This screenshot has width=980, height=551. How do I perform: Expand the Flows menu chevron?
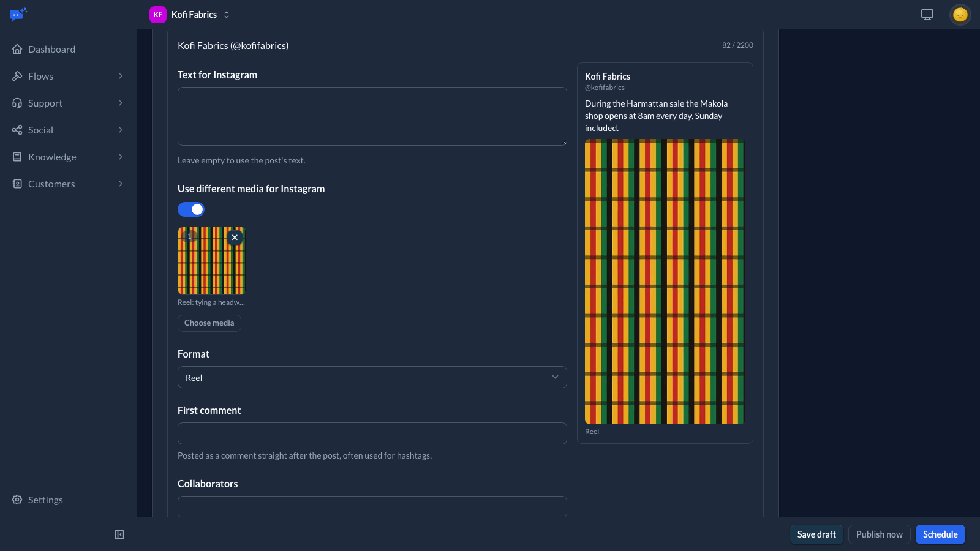click(121, 76)
